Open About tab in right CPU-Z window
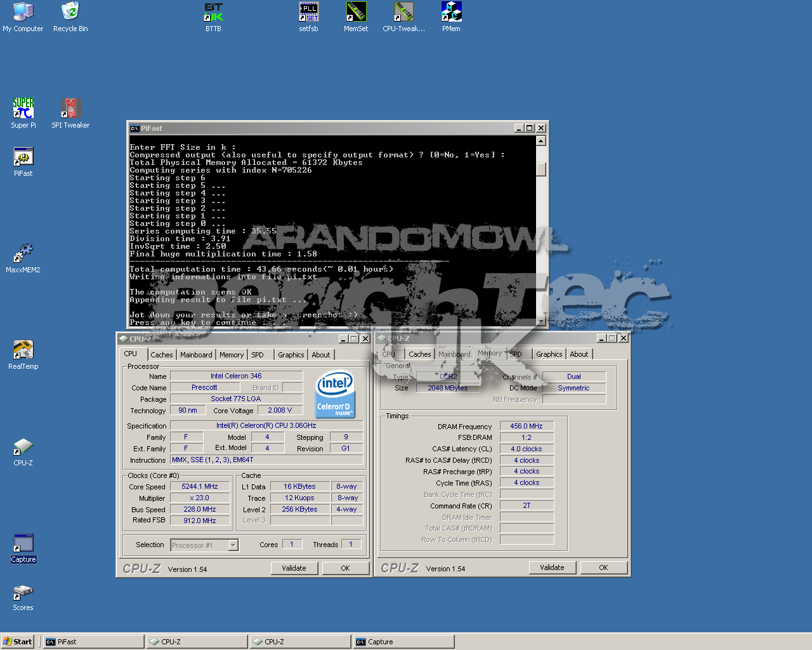 579,354
